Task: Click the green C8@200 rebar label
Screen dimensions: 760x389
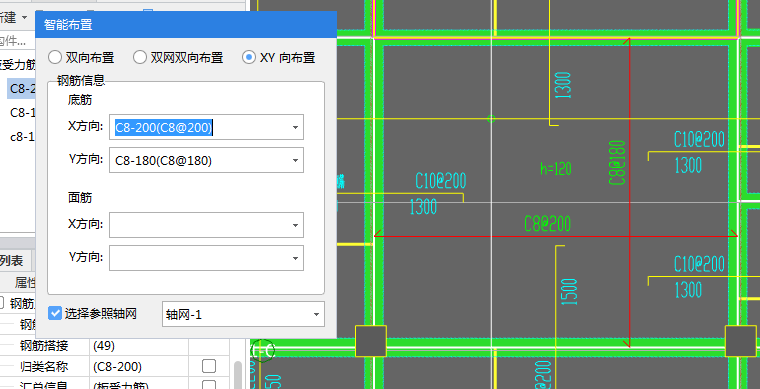Action: [x=547, y=224]
